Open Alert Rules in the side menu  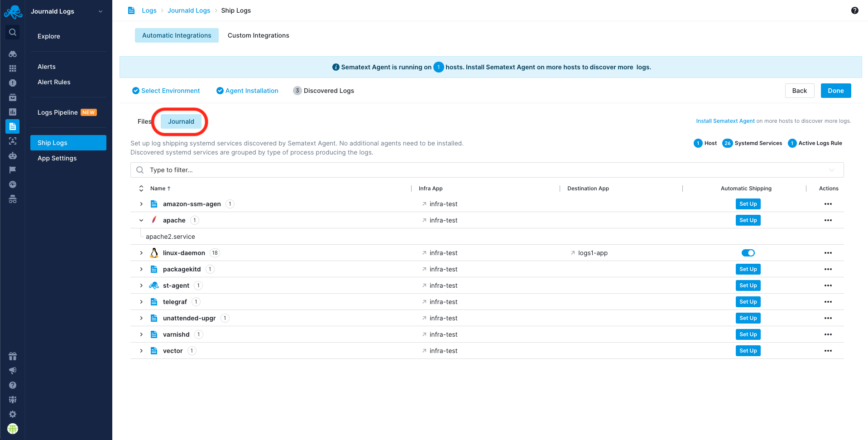54,82
